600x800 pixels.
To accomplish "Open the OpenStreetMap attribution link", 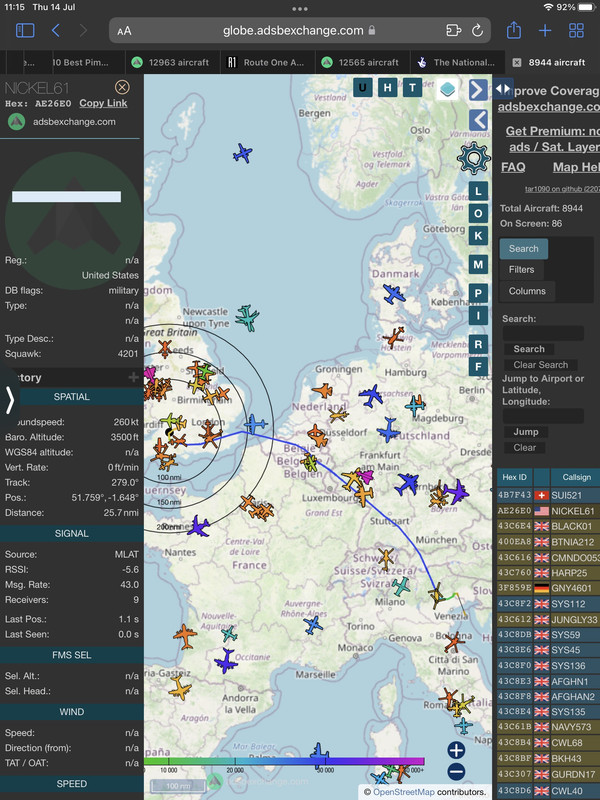I will point(404,792).
